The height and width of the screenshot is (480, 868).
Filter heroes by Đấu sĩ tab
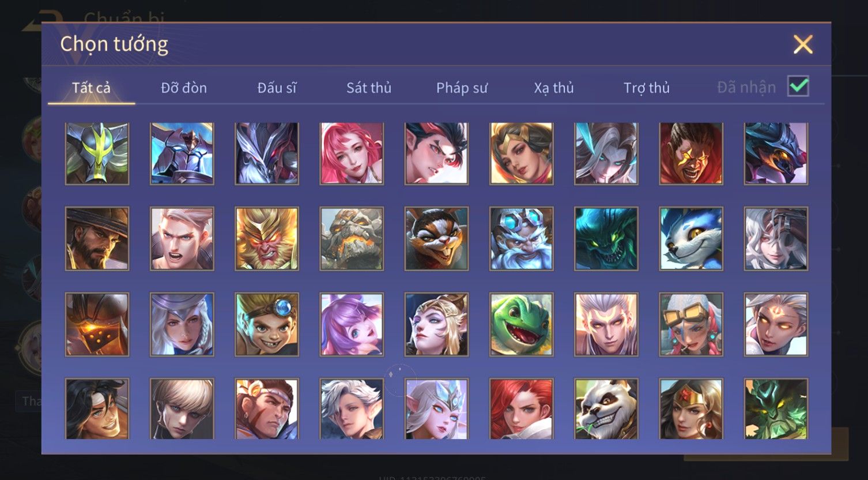(x=277, y=88)
